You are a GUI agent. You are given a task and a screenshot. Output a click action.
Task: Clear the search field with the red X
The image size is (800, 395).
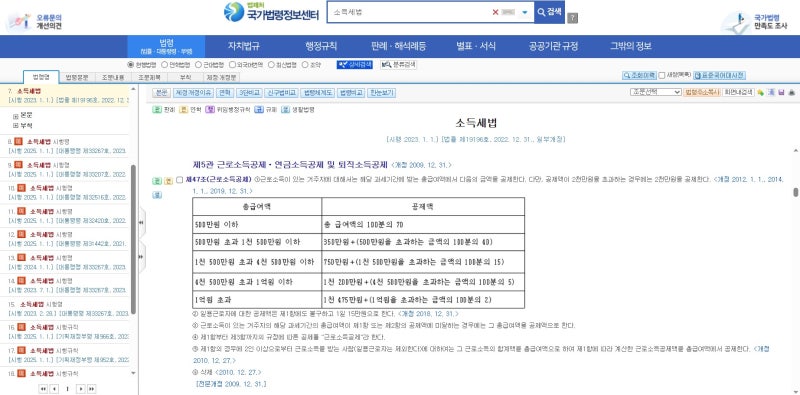tap(495, 12)
